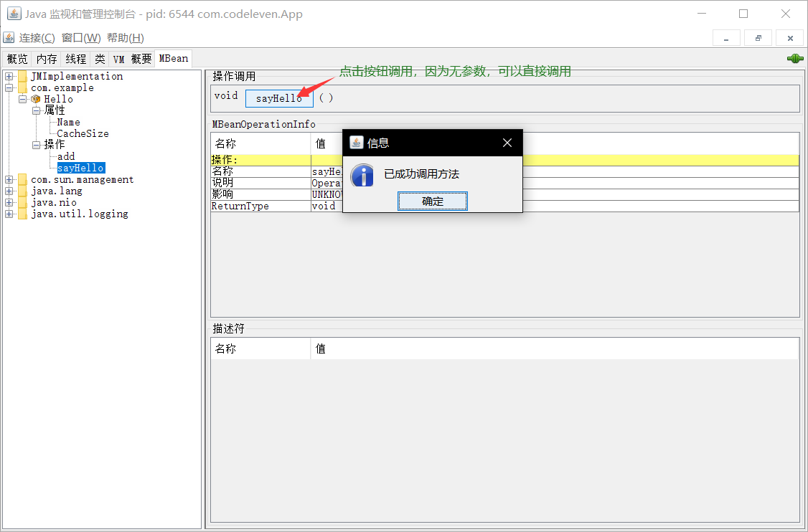Click the 影响 row label

[x=222, y=195]
